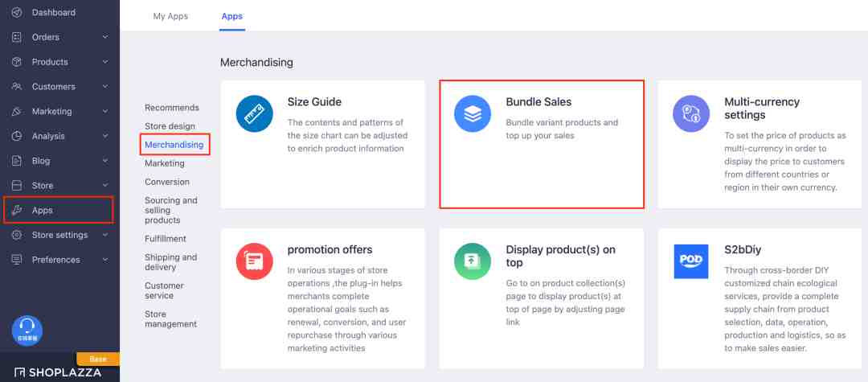
Task: Select the Merchandising category
Action: [174, 145]
